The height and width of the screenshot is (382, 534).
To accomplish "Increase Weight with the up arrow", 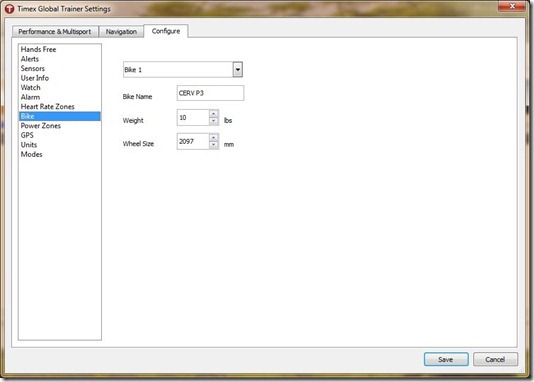I will (214, 114).
